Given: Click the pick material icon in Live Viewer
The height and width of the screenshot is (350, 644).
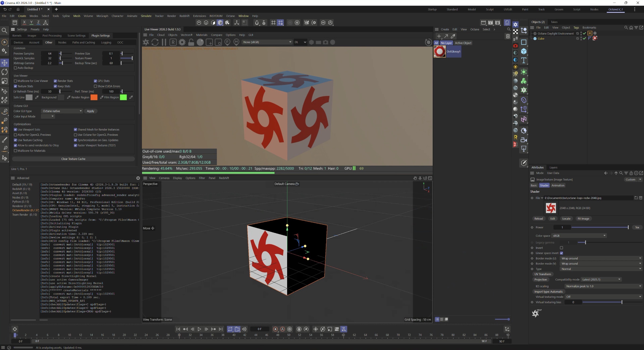Looking at the screenshot, I should tap(236, 42).
